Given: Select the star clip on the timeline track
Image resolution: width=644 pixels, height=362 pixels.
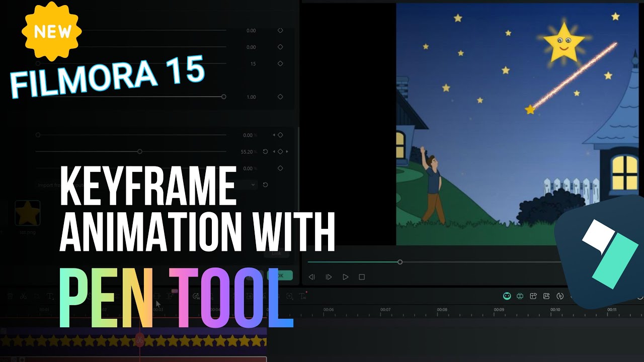Looking at the screenshot, I should pos(133,341).
